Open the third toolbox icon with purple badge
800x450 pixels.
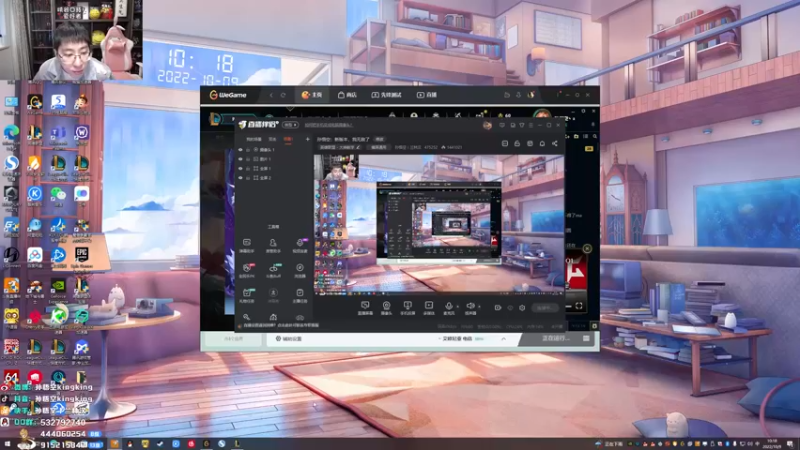[x=300, y=245]
